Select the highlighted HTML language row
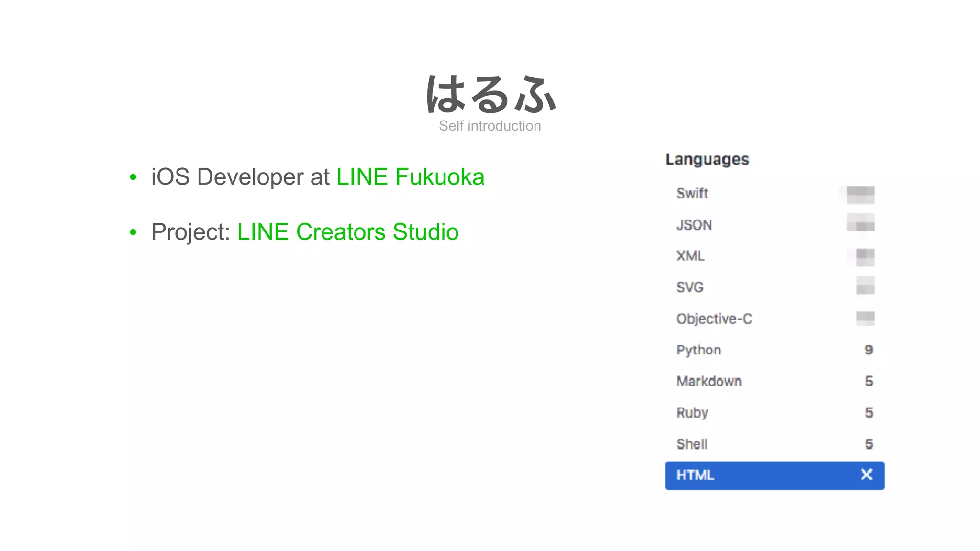The height and width of the screenshot is (551, 980). click(774, 475)
